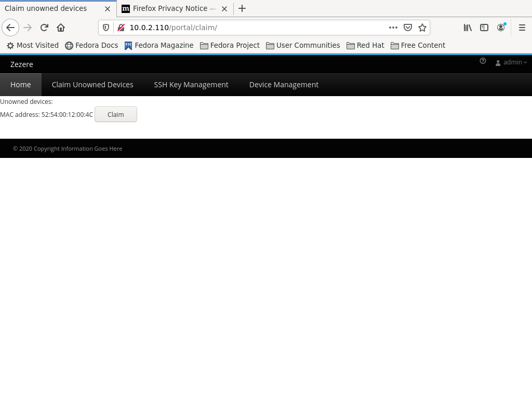Close the Claim unowned devices tab
Viewport: 532px width, 399px height.
[108, 9]
